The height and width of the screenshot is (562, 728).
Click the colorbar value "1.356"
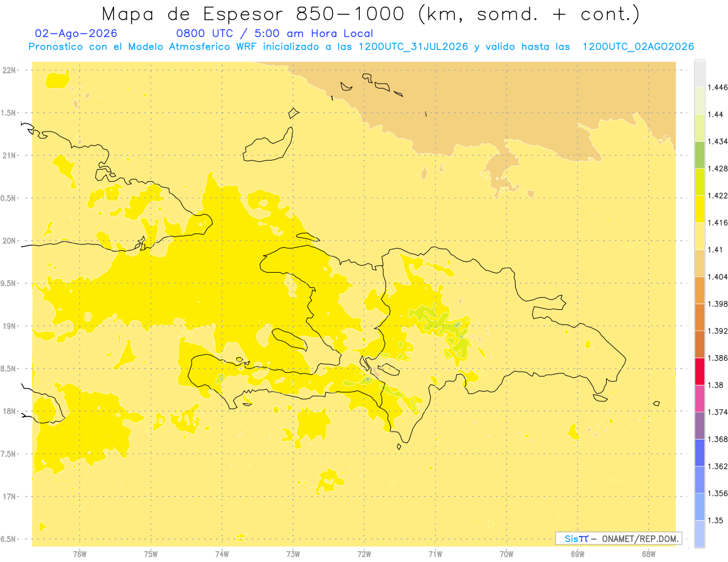(718, 493)
